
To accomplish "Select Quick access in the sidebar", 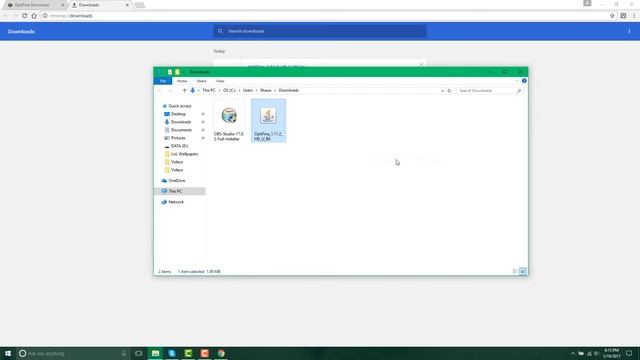I will (x=180, y=106).
